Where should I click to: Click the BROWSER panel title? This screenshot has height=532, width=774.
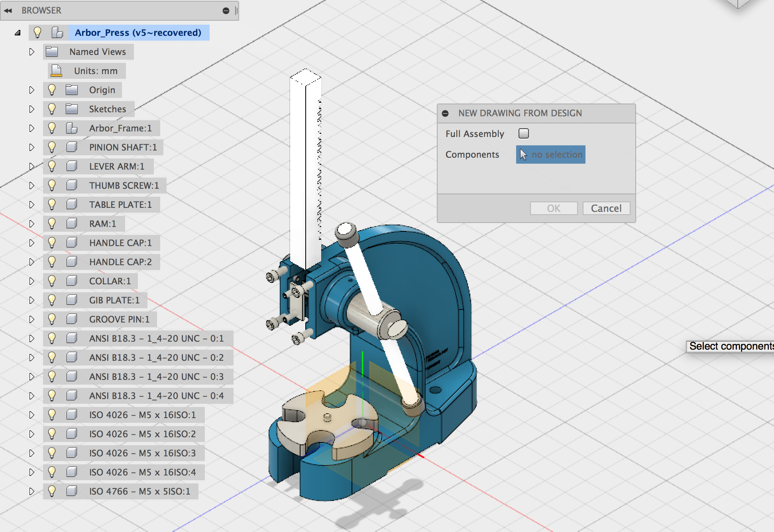(41, 11)
